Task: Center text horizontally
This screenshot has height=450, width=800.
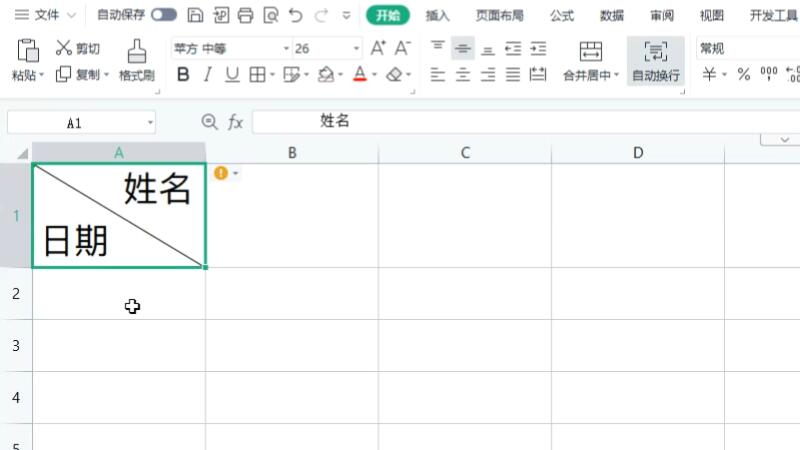Action: coord(463,75)
